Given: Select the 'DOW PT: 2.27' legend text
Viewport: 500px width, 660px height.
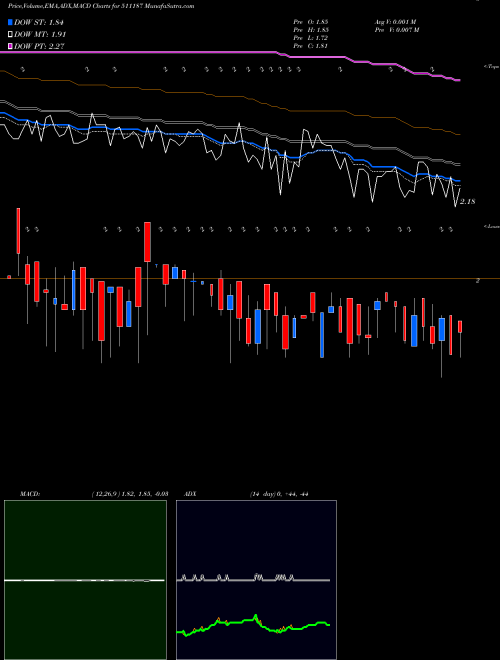Looking at the screenshot, I should click(39, 46).
